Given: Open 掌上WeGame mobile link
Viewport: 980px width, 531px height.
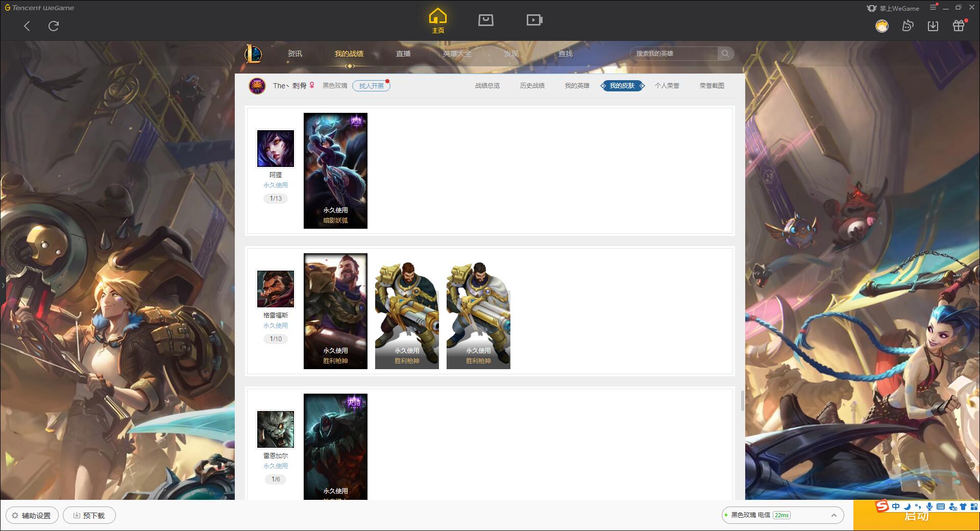Looking at the screenshot, I should coord(893,8).
